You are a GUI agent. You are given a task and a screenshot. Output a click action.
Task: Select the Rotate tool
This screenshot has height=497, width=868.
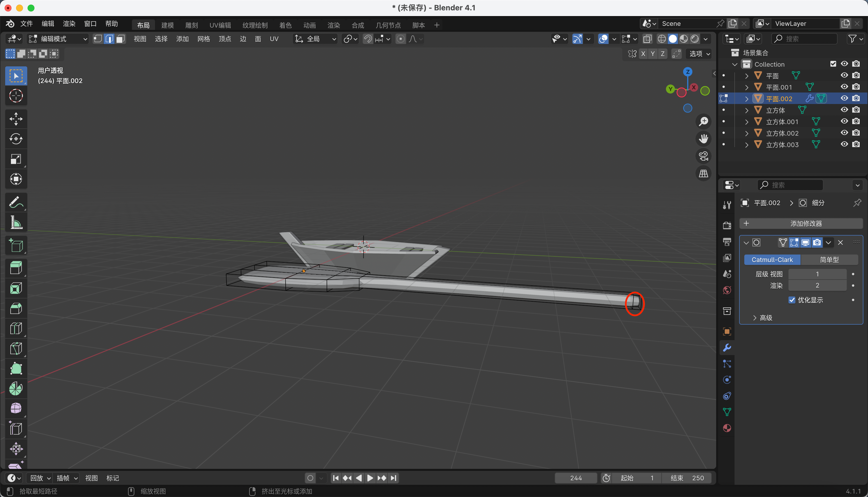pyautogui.click(x=16, y=139)
